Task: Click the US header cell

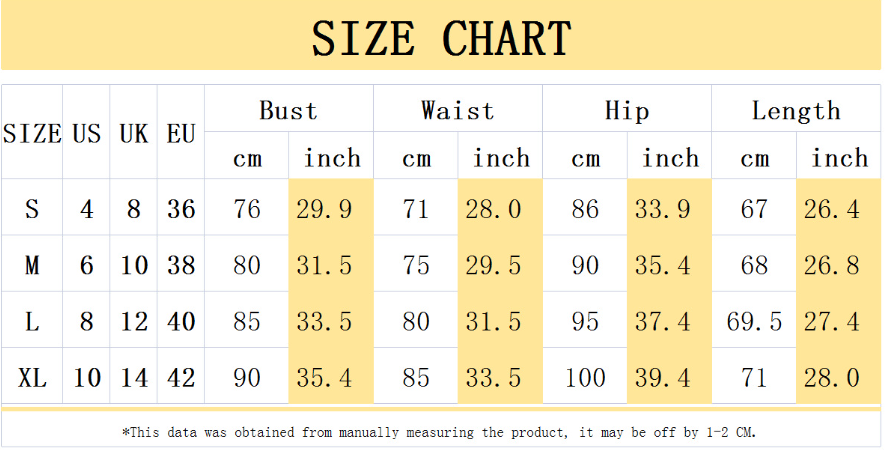Action: [86, 132]
